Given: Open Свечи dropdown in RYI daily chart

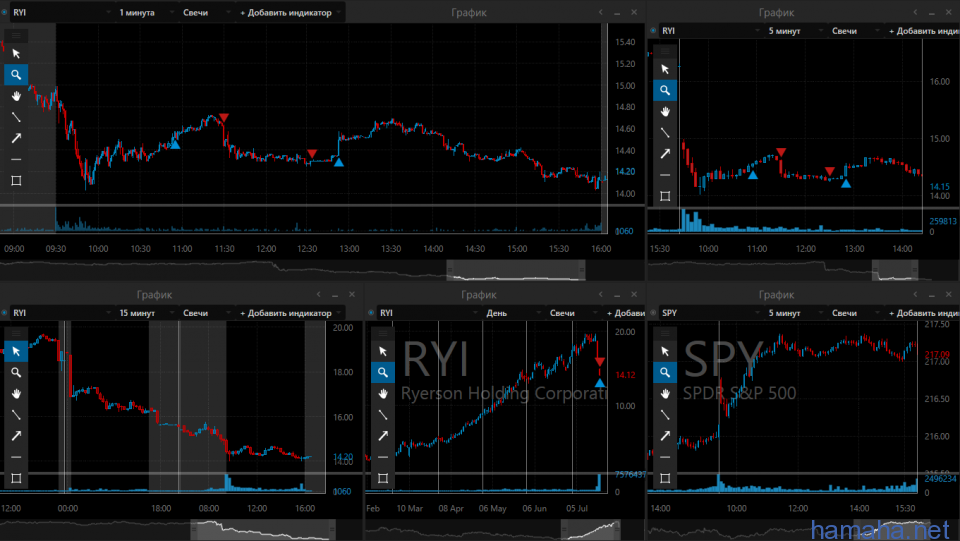Looking at the screenshot, I should (x=573, y=313).
